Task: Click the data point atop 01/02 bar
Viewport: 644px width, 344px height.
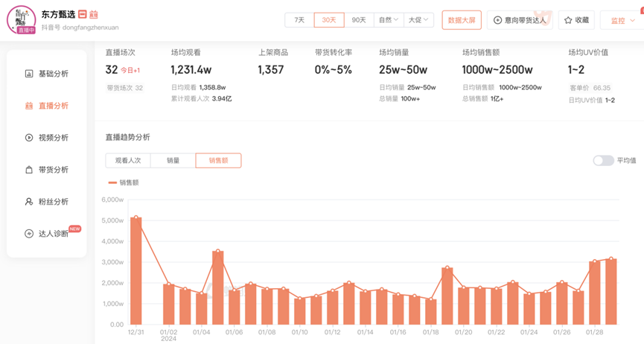Action: pos(169,284)
